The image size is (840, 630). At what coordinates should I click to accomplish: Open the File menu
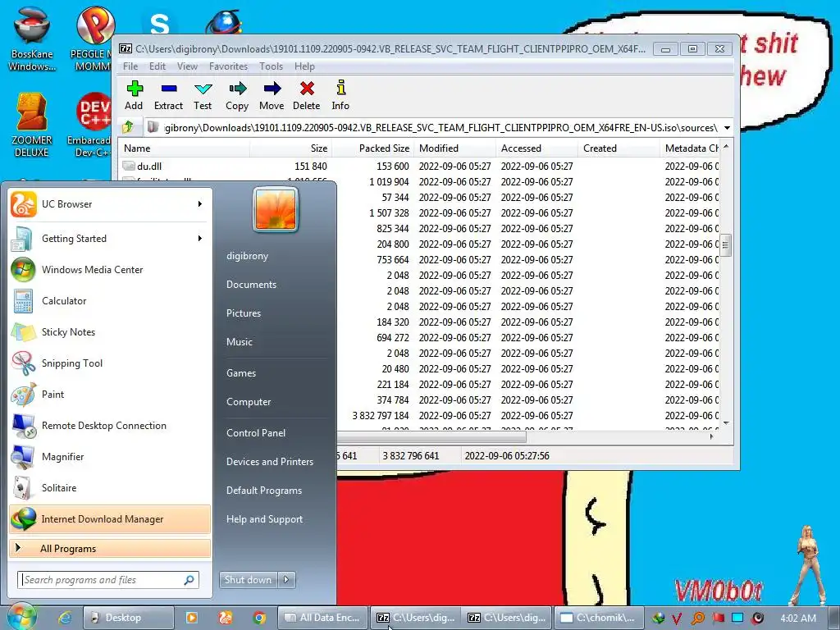click(130, 66)
